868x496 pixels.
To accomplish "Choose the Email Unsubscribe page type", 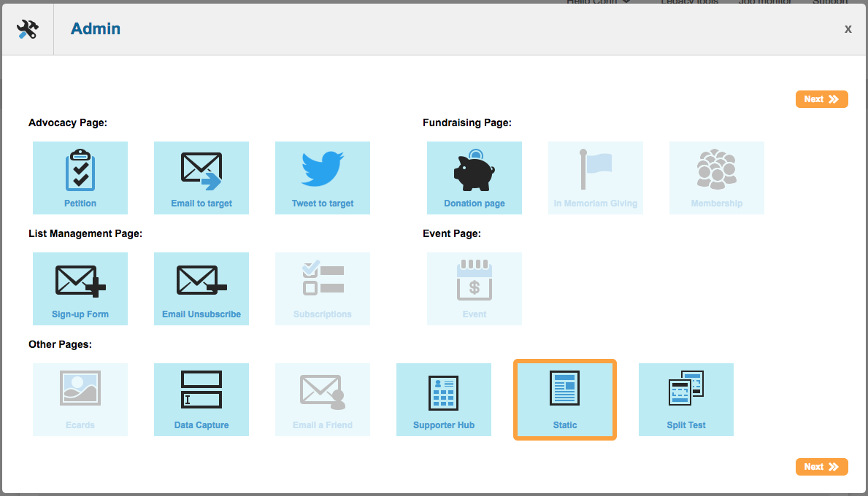I will point(201,289).
